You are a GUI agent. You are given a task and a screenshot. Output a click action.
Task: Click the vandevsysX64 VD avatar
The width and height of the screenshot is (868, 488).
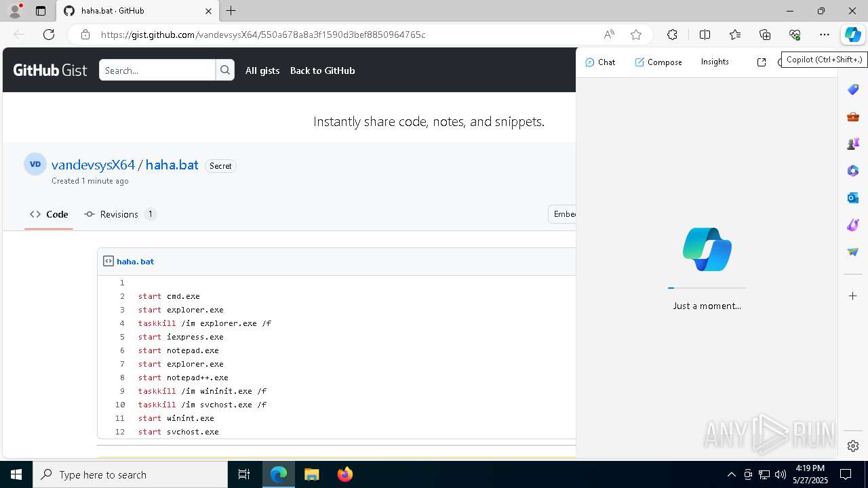(35, 164)
